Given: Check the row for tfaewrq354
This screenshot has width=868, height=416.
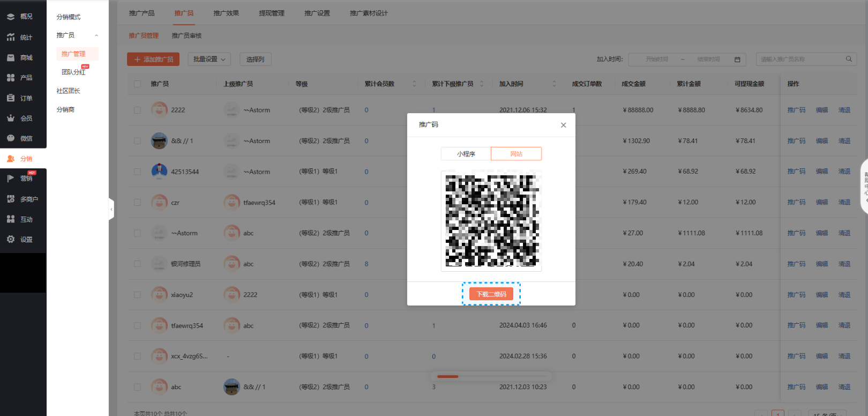Looking at the screenshot, I should (x=138, y=326).
